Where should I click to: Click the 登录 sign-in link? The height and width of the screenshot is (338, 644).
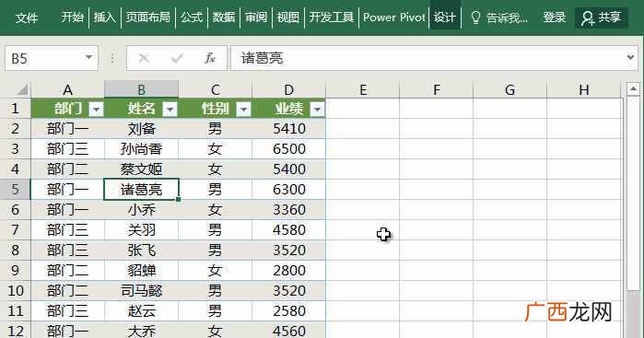[555, 17]
